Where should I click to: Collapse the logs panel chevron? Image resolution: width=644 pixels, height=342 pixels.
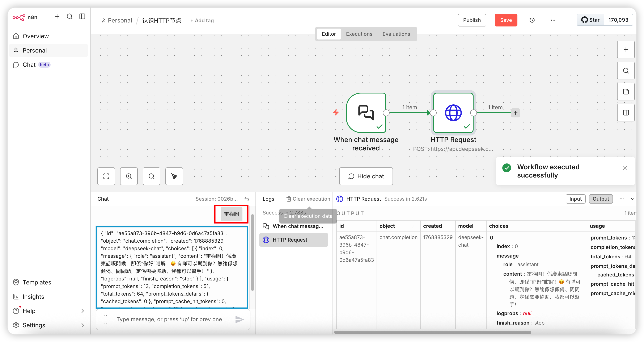point(632,199)
